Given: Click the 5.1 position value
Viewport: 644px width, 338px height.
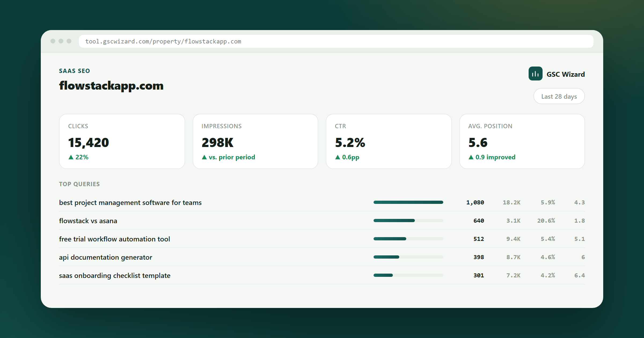Looking at the screenshot, I should [579, 239].
